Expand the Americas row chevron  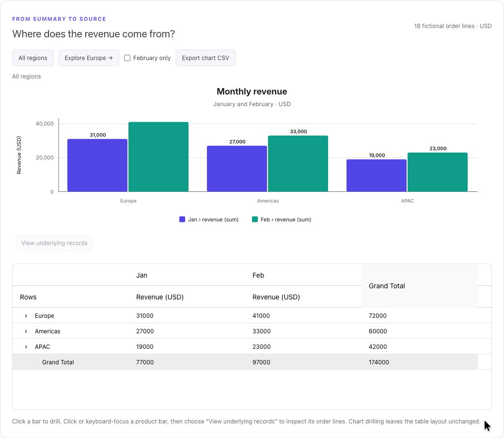click(x=26, y=331)
